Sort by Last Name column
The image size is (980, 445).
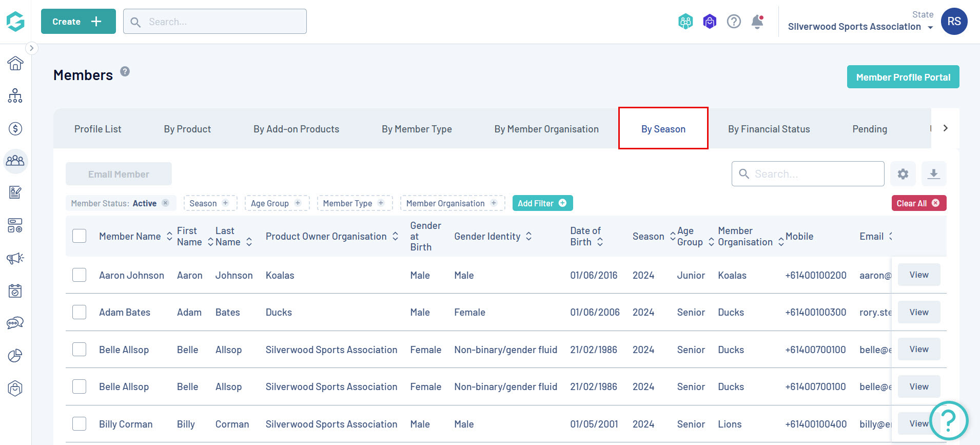coord(249,242)
